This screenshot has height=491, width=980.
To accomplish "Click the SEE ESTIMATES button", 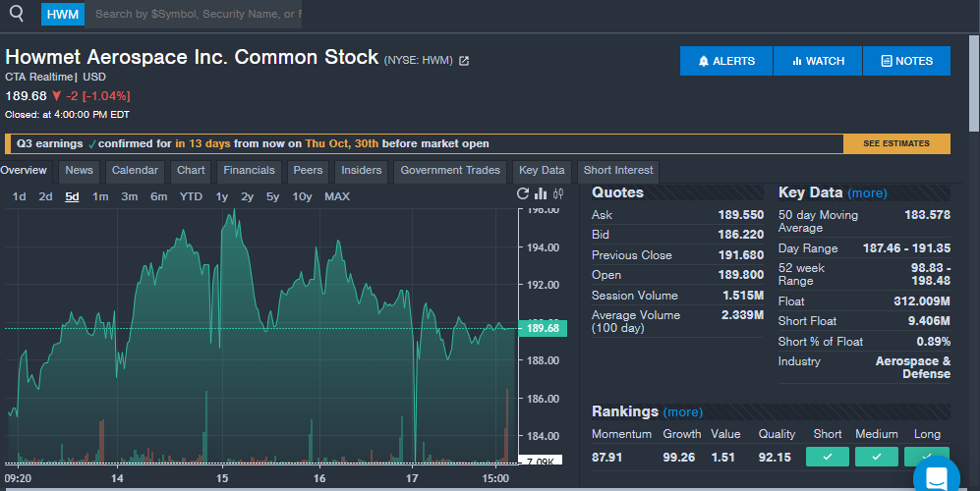I will tap(895, 144).
